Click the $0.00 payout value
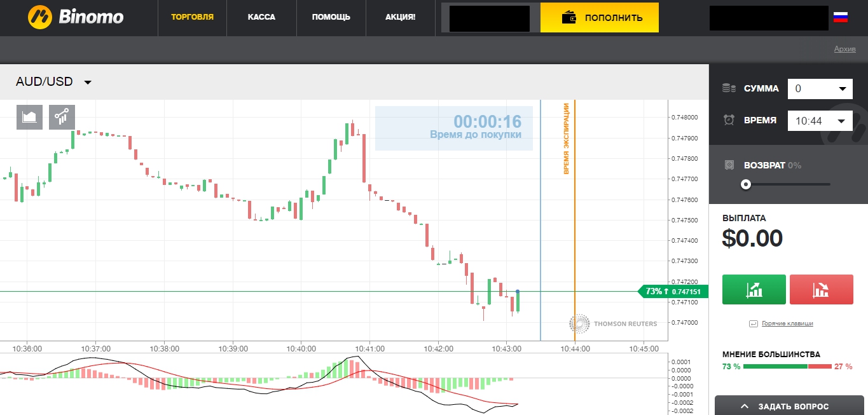868x415 pixels. (752, 238)
